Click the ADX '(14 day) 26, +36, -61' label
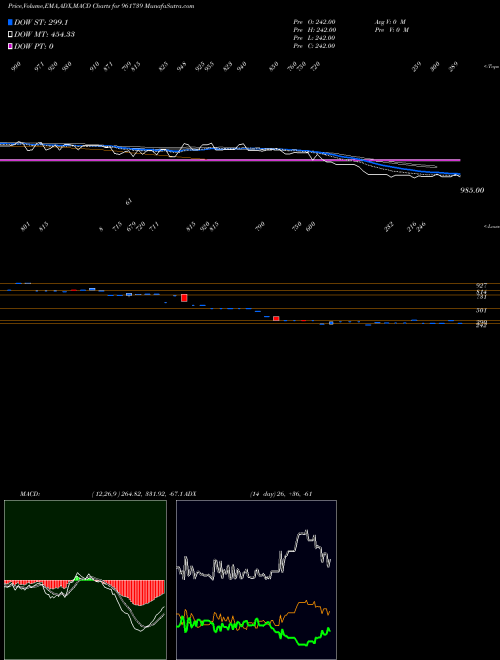Image resolution: width=500 pixels, height=660 pixels. point(281,494)
